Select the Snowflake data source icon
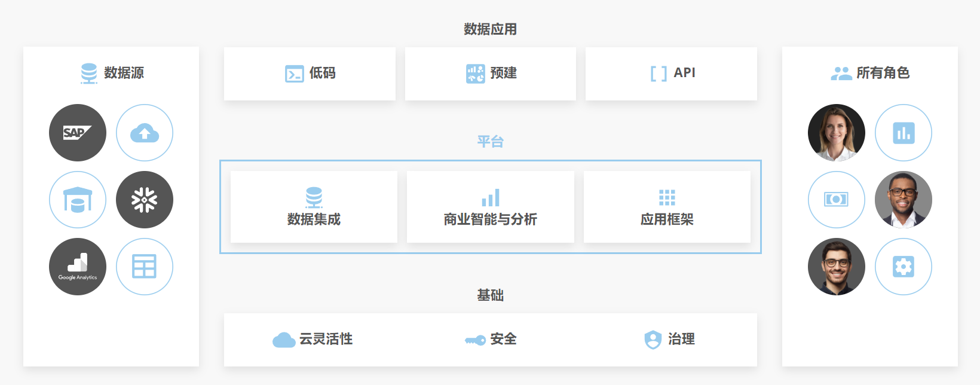The image size is (980, 385). coord(145,200)
